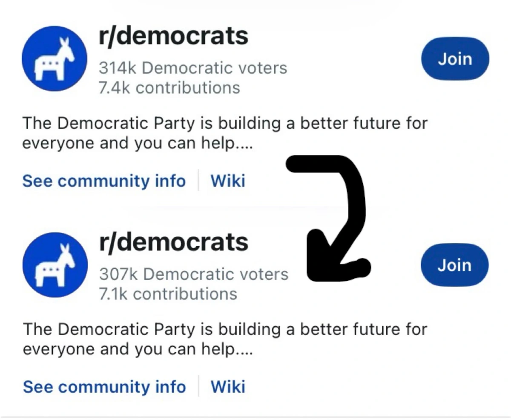
Task: Open the top r/democrats title
Action: tap(172, 36)
